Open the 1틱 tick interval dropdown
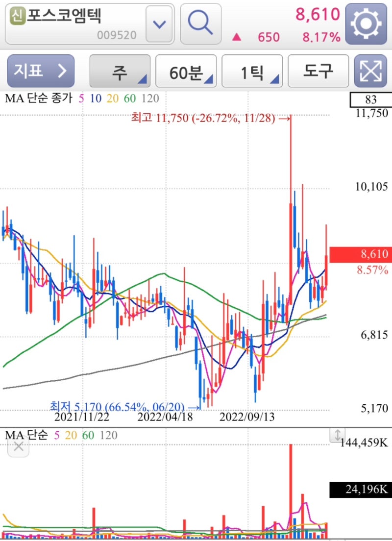The height and width of the screenshot is (541, 392). (252, 71)
